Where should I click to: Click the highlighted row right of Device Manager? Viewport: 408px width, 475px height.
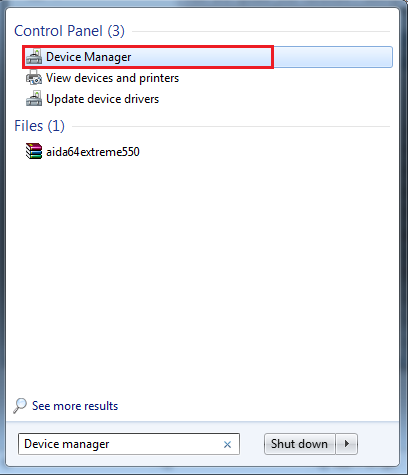point(333,57)
